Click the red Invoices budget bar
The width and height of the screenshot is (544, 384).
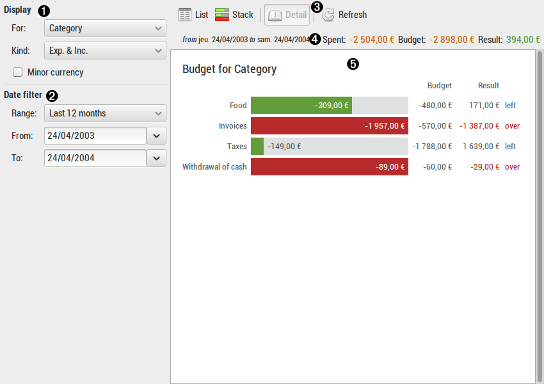tap(330, 126)
